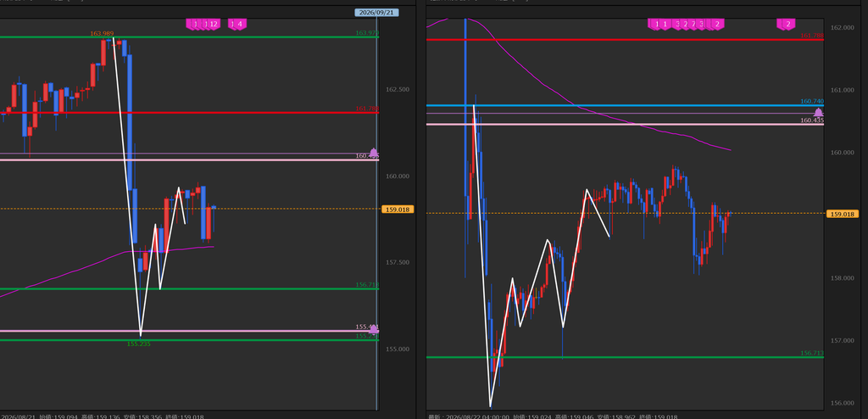
Task: Click the alert bell icon near 160.4 in left chart
Action: pos(374,153)
